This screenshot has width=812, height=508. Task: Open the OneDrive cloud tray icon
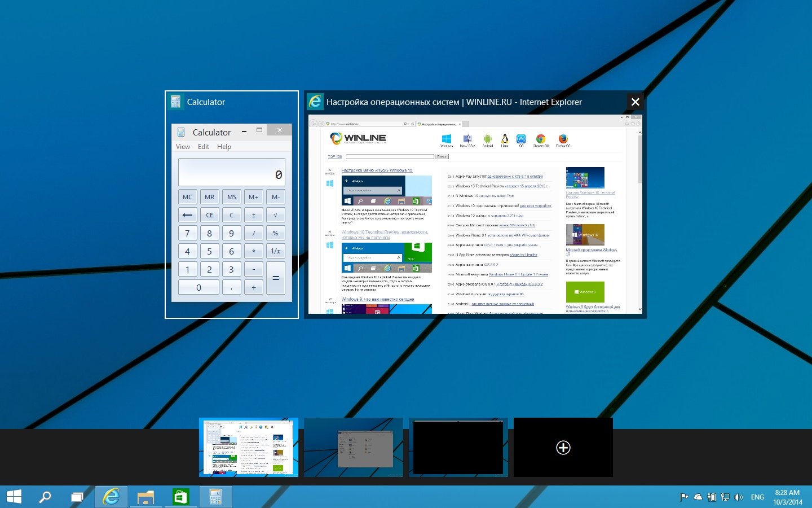pyautogui.click(x=698, y=497)
